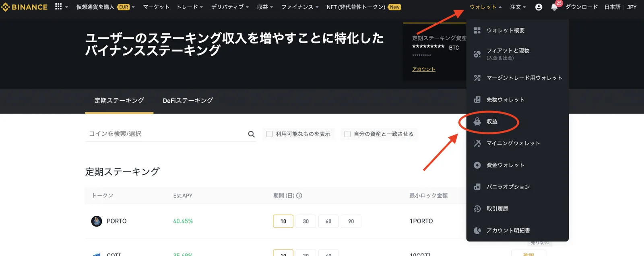Image resolution: width=644 pixels, height=256 pixels.
Task: Select the 10 day period for PORTO
Action: [283, 221]
